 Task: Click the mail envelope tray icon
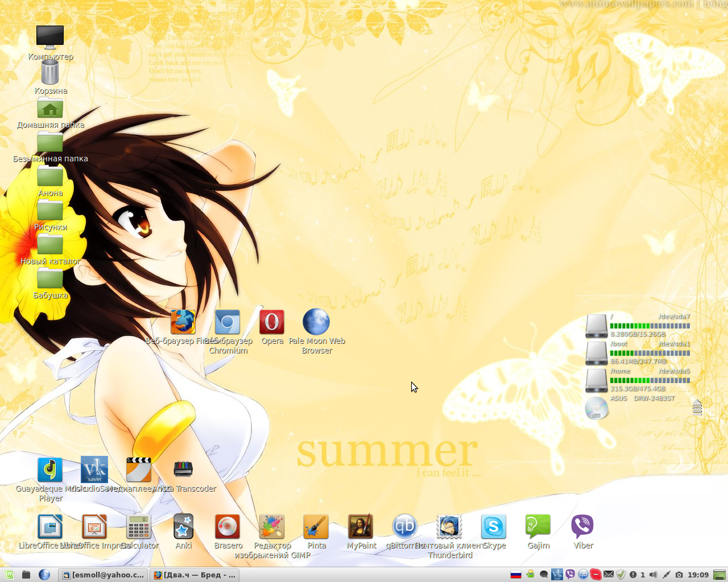click(x=609, y=575)
